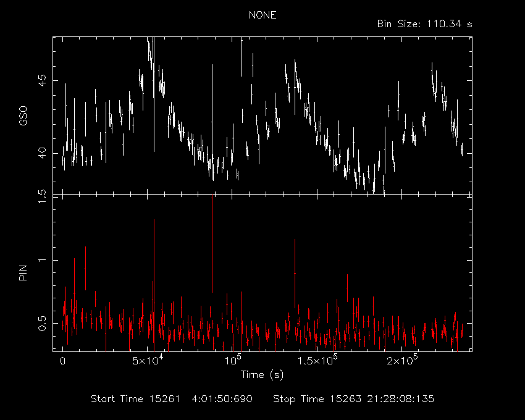Click the PIN axis tick label 0.5
Image resolution: width=525 pixels, height=420 pixels.
(42, 324)
